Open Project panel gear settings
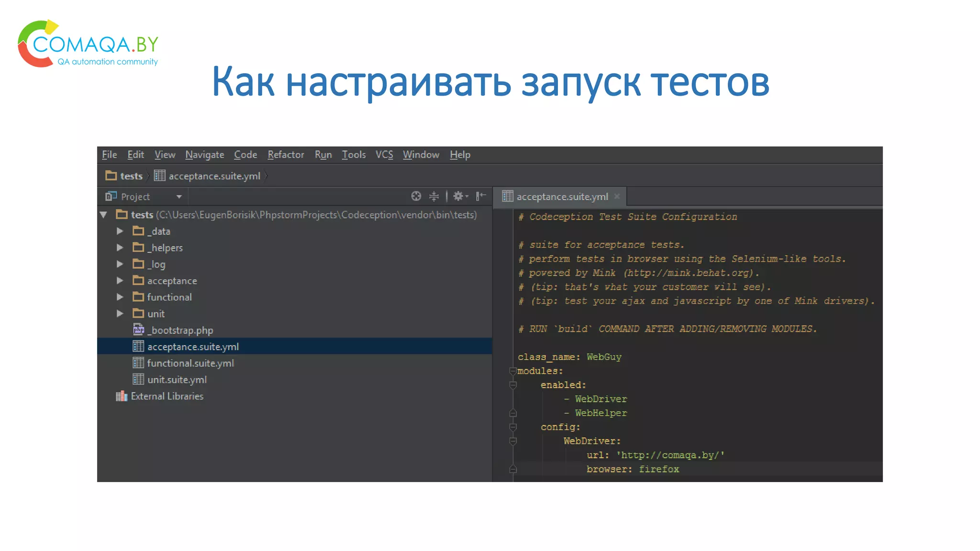 pyautogui.click(x=460, y=196)
